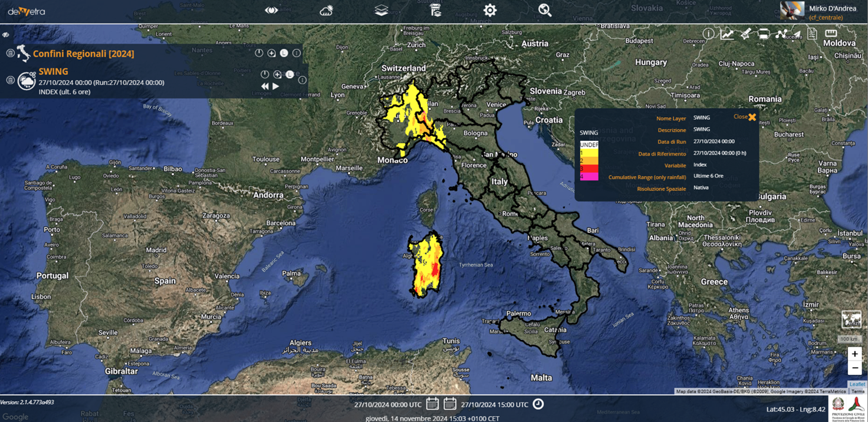The image size is (868, 422).
Task: Select the draw pencil tool
Action: point(746,34)
